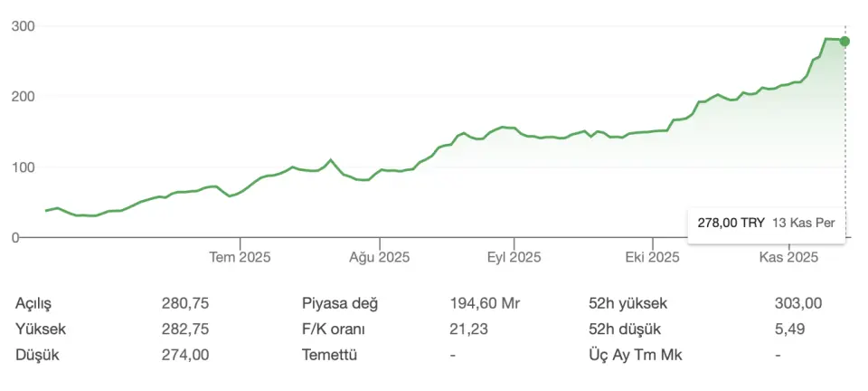Select the Düşük value 274,00

click(185, 355)
